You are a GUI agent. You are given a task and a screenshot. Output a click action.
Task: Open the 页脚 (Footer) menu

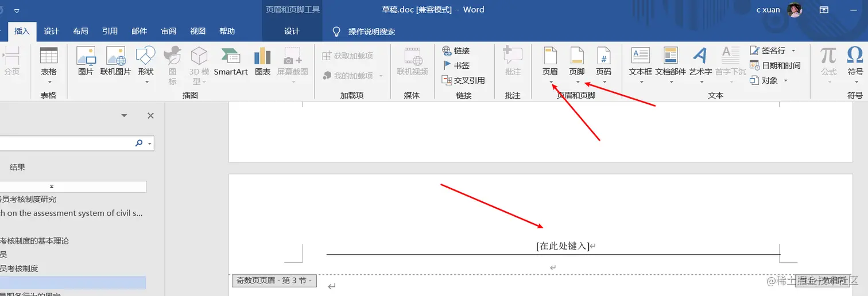[x=577, y=64]
